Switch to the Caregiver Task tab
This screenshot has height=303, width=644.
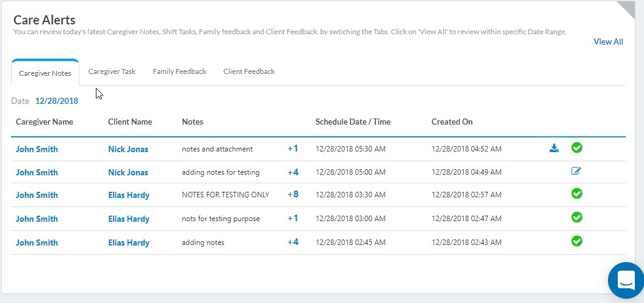tap(112, 71)
